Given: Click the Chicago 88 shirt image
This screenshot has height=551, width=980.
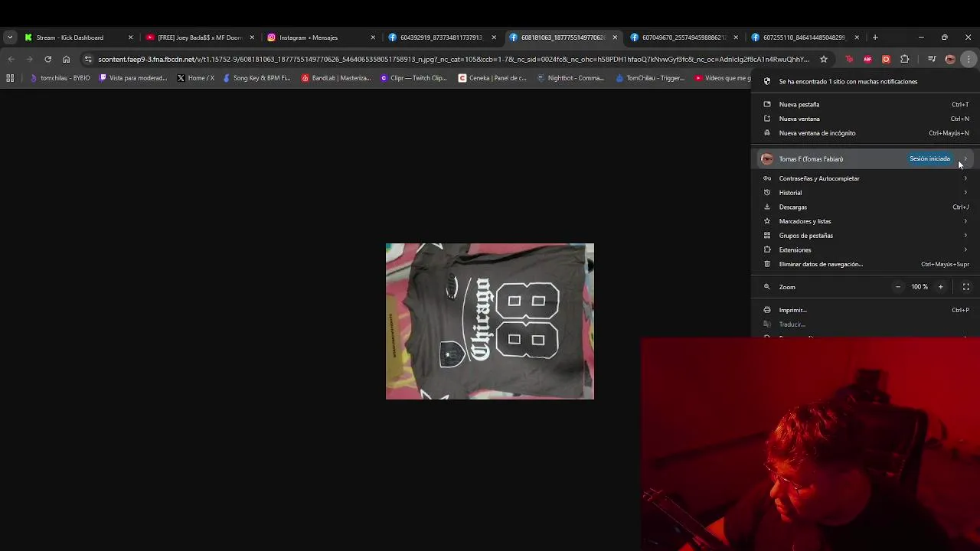Looking at the screenshot, I should tap(490, 321).
